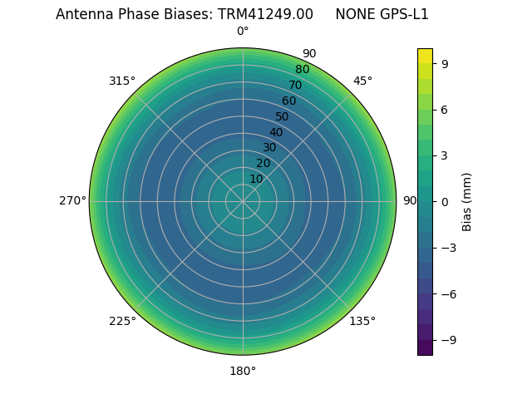Click the radial tick label 10
Screen dimensions: 532x399
click(x=256, y=179)
